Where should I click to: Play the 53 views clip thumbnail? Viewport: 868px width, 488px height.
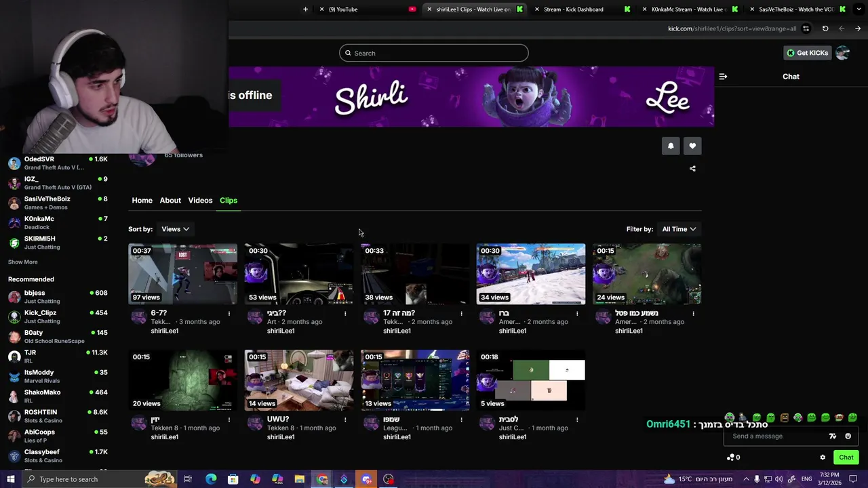tap(299, 274)
